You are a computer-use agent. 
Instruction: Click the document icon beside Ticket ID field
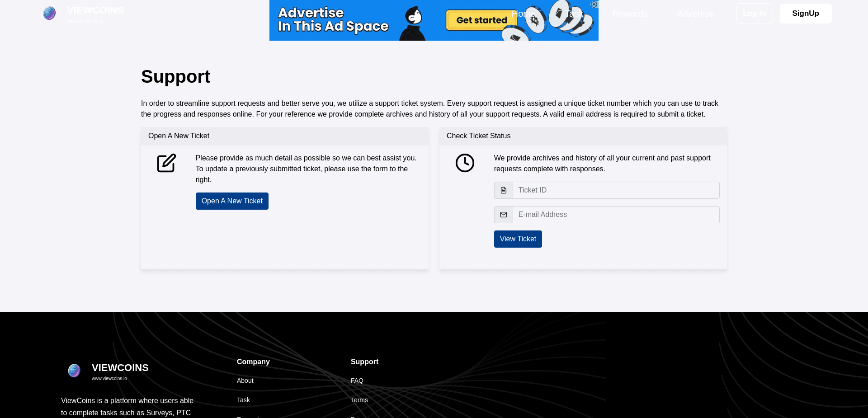[x=503, y=190]
